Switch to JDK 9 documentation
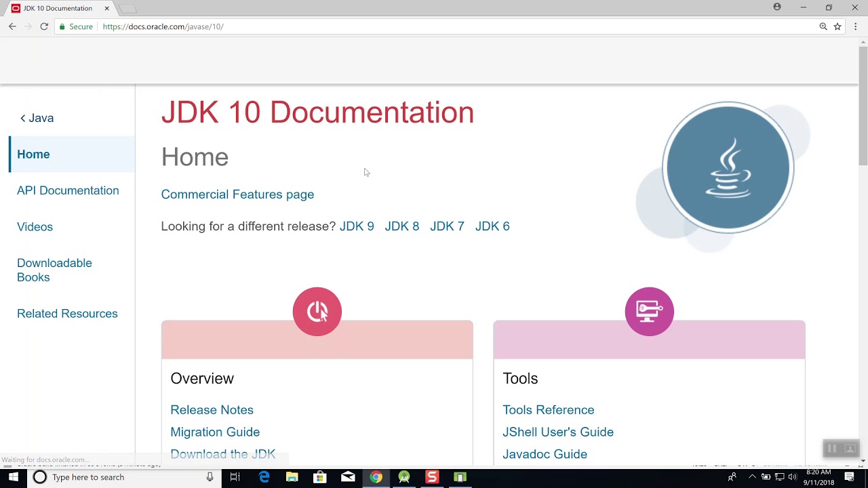The width and height of the screenshot is (868, 488). (x=357, y=226)
